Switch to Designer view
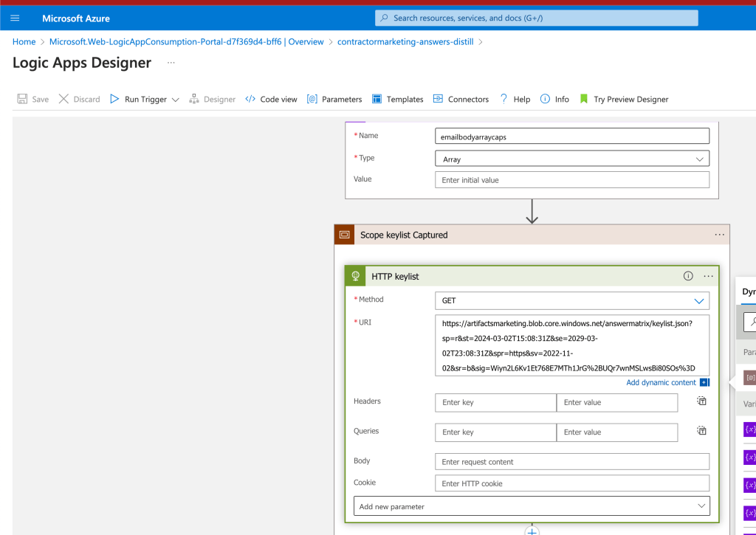Viewport: 756px width, 535px height. [212, 100]
